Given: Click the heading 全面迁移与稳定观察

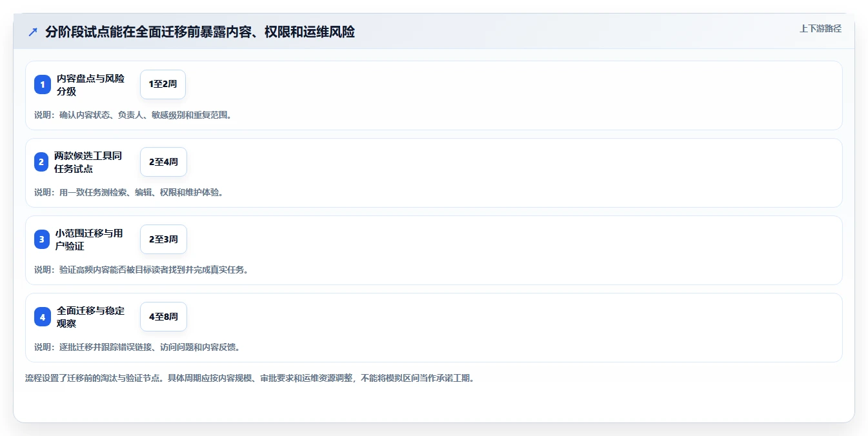Looking at the screenshot, I should coord(90,317).
